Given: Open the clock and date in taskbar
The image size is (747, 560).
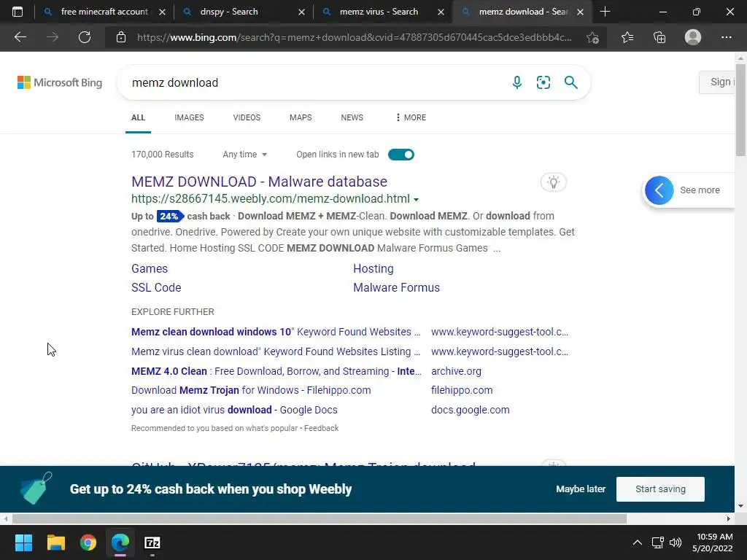Looking at the screenshot, I should point(713,542).
